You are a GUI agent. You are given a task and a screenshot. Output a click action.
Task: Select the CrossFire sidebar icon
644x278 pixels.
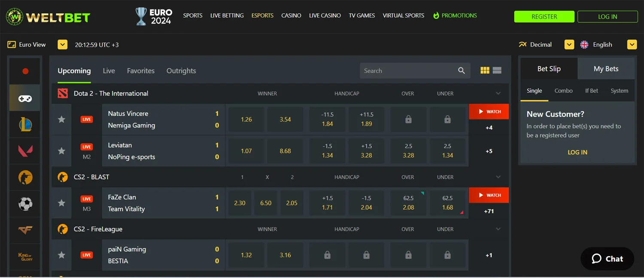click(x=24, y=231)
